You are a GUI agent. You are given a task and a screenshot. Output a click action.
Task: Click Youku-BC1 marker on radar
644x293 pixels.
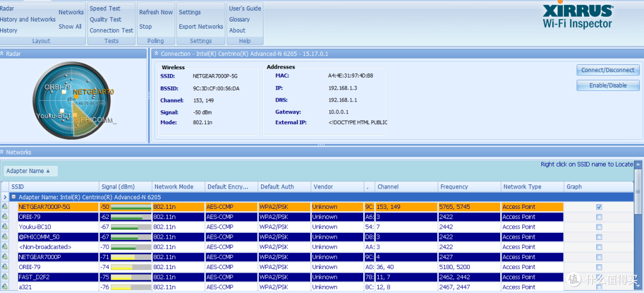(x=61, y=111)
